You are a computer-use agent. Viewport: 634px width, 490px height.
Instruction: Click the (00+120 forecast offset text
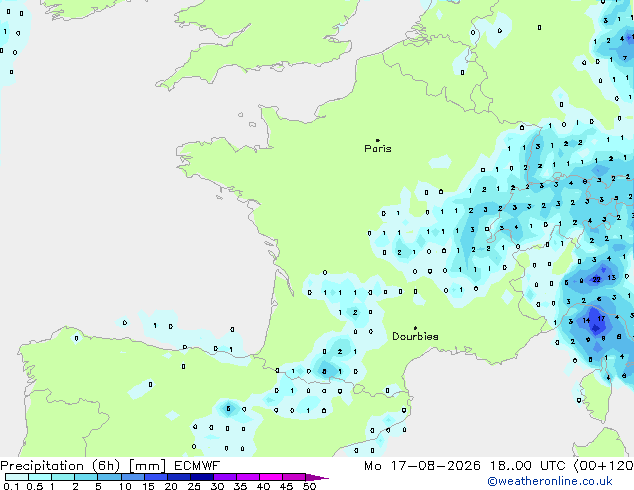(x=604, y=466)
